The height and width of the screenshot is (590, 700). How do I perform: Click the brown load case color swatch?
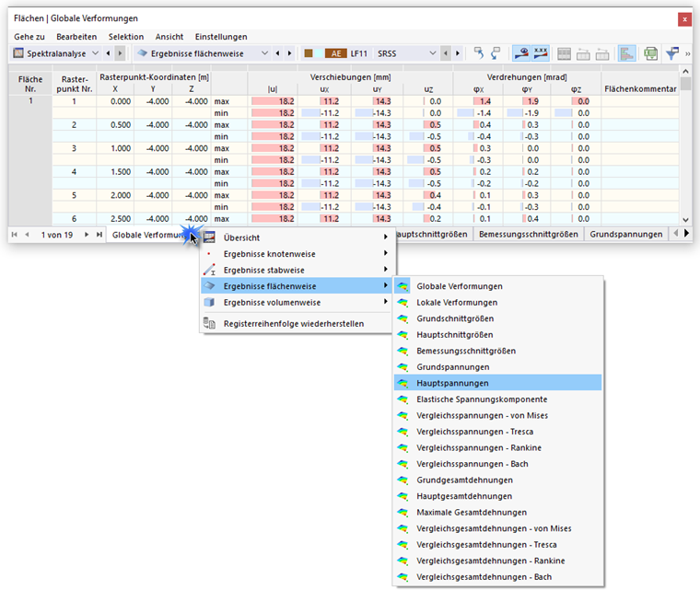[x=309, y=53]
